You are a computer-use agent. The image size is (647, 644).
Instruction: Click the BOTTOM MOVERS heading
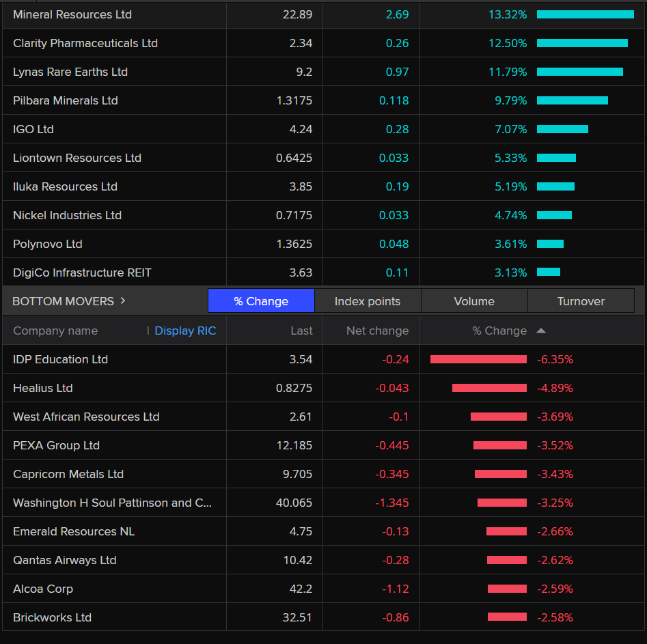pyautogui.click(x=63, y=301)
